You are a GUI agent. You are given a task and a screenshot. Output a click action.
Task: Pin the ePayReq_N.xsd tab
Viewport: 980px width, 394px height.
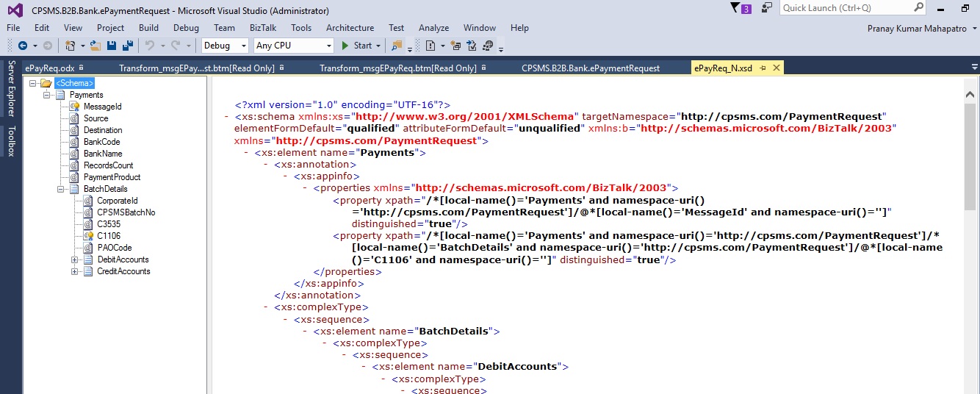[763, 68]
